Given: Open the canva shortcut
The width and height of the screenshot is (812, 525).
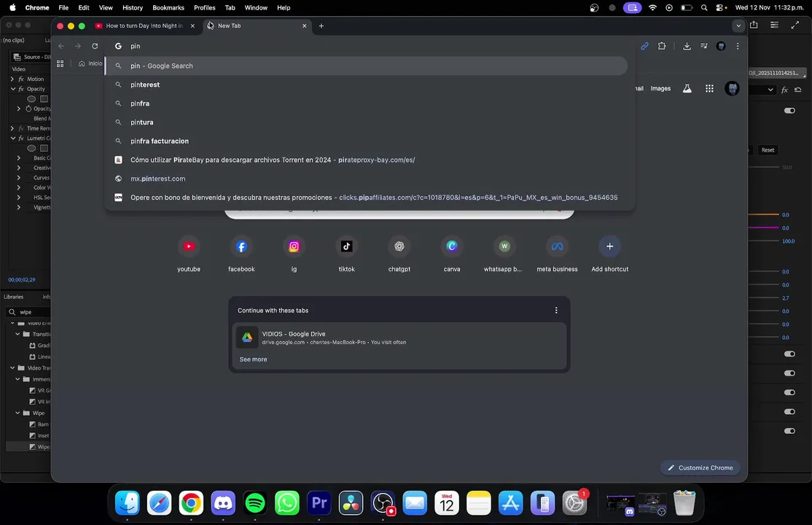Looking at the screenshot, I should click(x=452, y=246).
